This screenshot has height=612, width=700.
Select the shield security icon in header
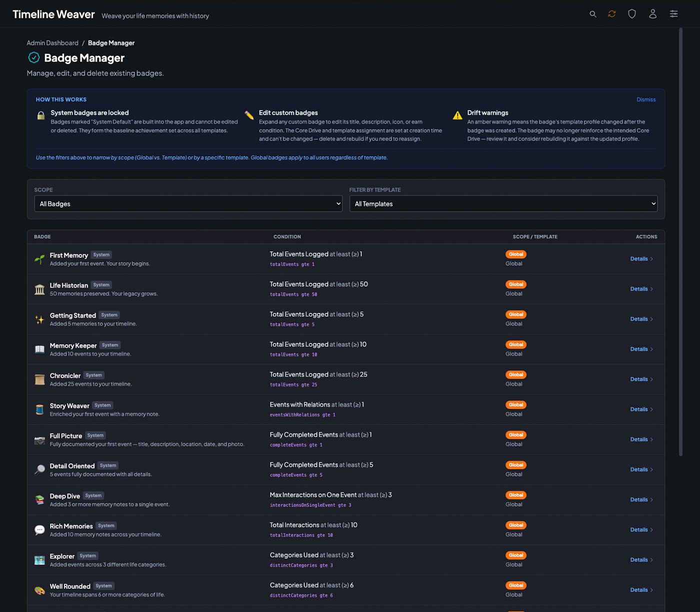coord(632,14)
